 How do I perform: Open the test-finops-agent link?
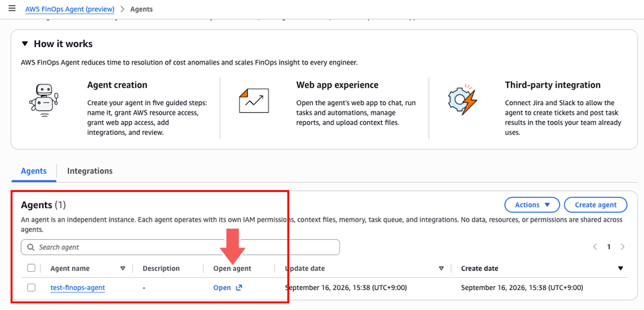pyautogui.click(x=78, y=288)
